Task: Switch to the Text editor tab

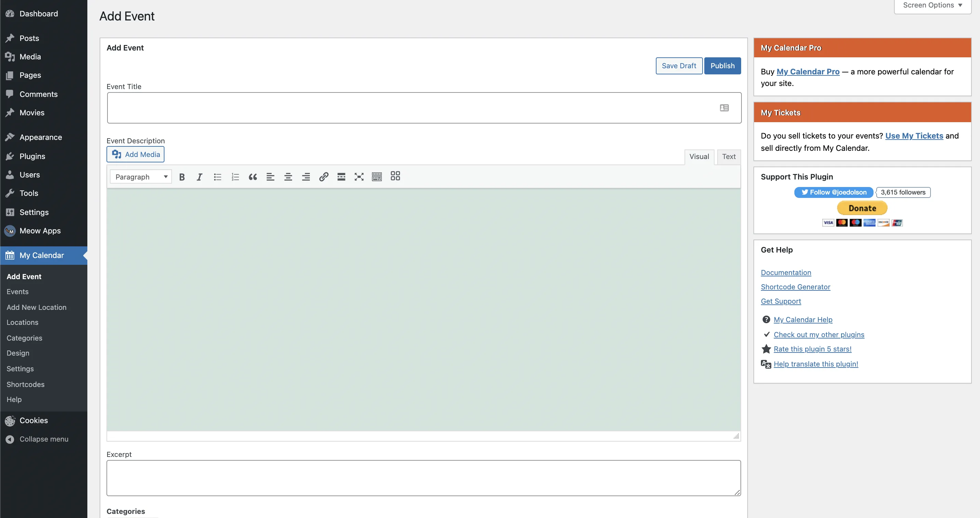Action: point(729,157)
